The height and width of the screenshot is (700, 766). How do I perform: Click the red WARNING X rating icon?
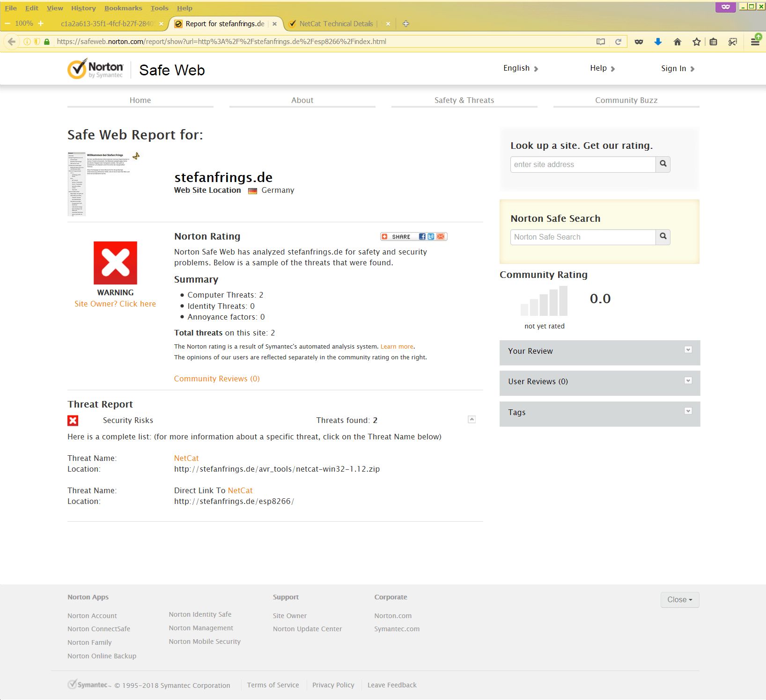tap(115, 263)
